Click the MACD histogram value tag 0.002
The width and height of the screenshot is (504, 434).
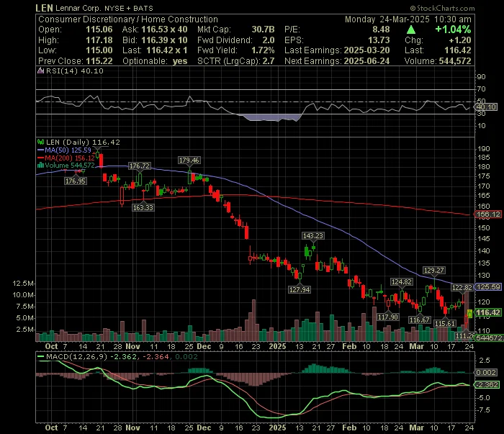(x=486, y=372)
